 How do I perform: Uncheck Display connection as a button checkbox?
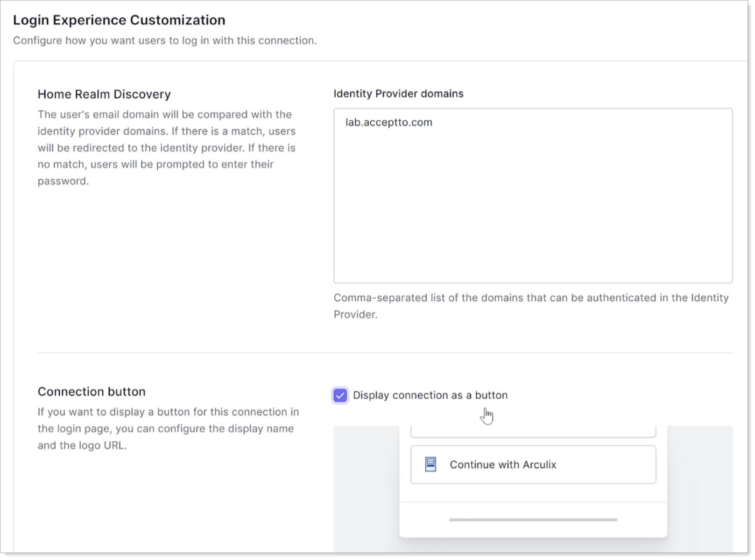click(340, 396)
